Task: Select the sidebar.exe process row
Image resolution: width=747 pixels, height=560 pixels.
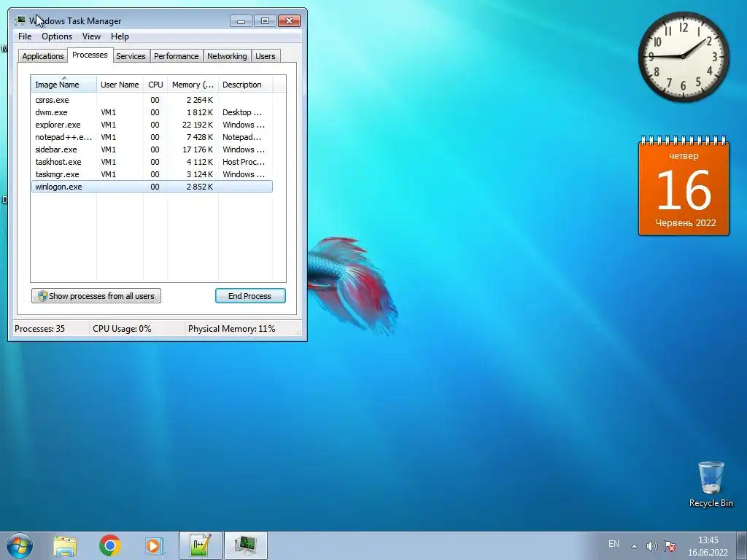Action: 152,149
